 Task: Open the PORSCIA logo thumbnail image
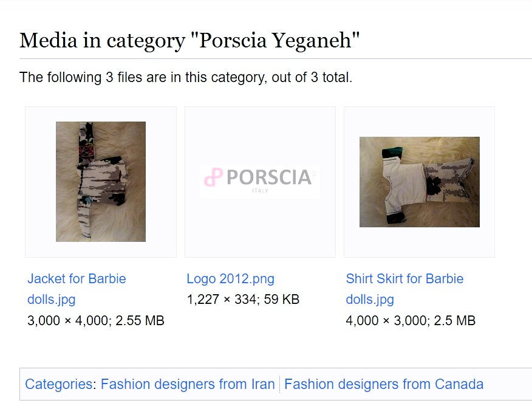coord(260,181)
